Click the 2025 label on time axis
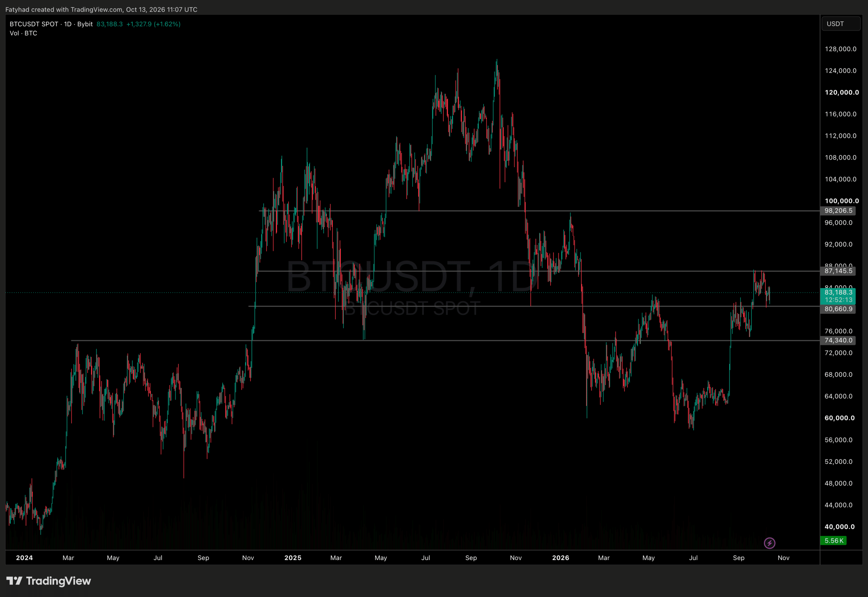Viewport: 868px width, 597px height. point(293,558)
